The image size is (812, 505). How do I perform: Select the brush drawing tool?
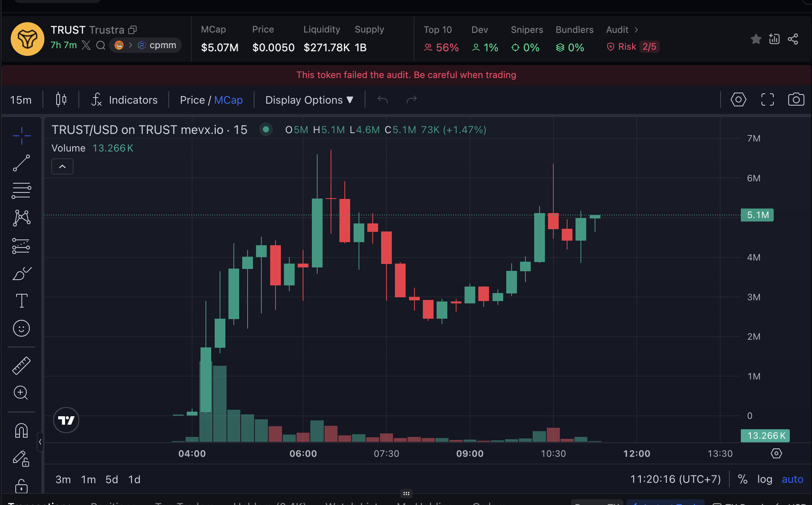[x=21, y=273]
